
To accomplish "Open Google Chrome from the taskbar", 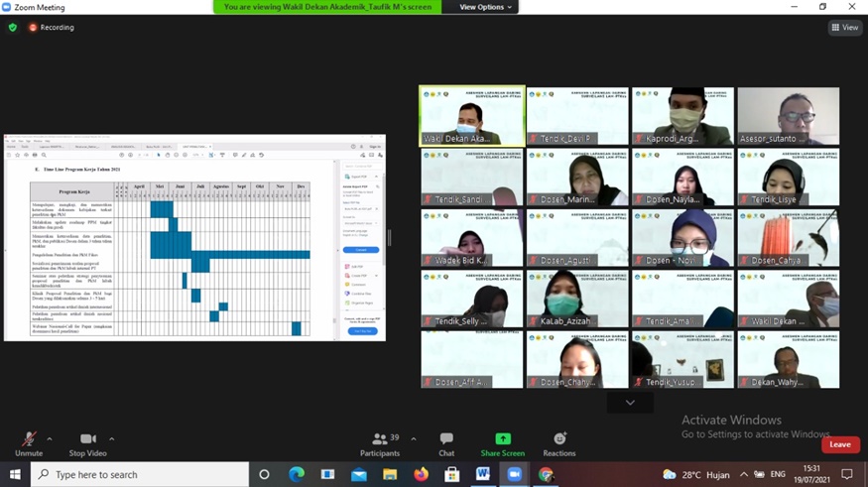I will [x=546, y=475].
